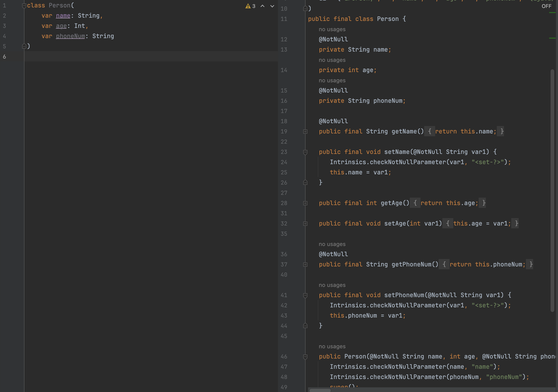Click the horizontal scrollbar thumb at bottom
The height and width of the screenshot is (392, 558).
pyautogui.click(x=320, y=390)
